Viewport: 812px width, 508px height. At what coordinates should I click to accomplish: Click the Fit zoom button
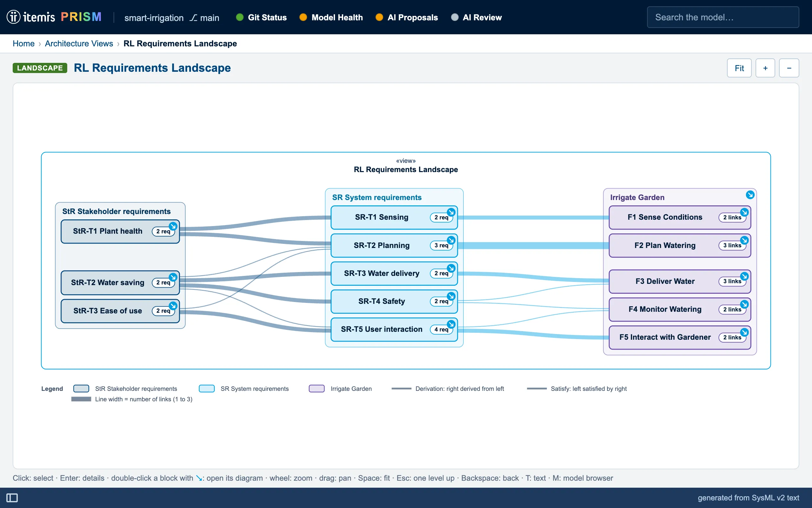[739, 68]
